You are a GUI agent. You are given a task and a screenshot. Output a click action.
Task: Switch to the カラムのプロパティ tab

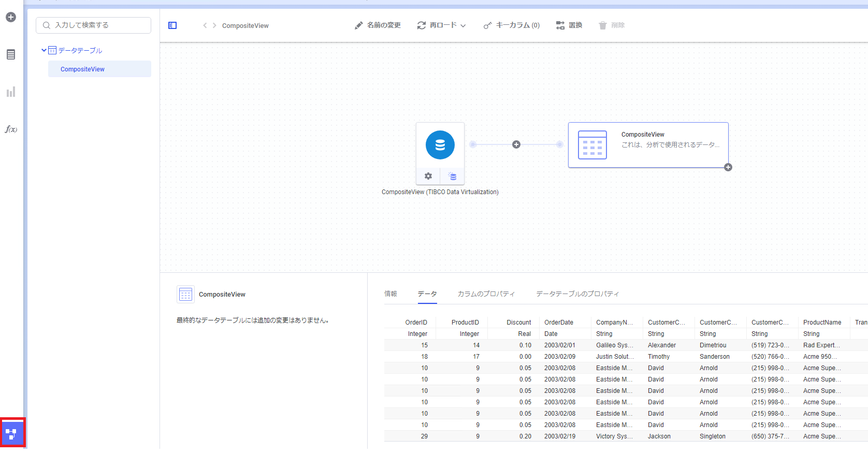(486, 294)
